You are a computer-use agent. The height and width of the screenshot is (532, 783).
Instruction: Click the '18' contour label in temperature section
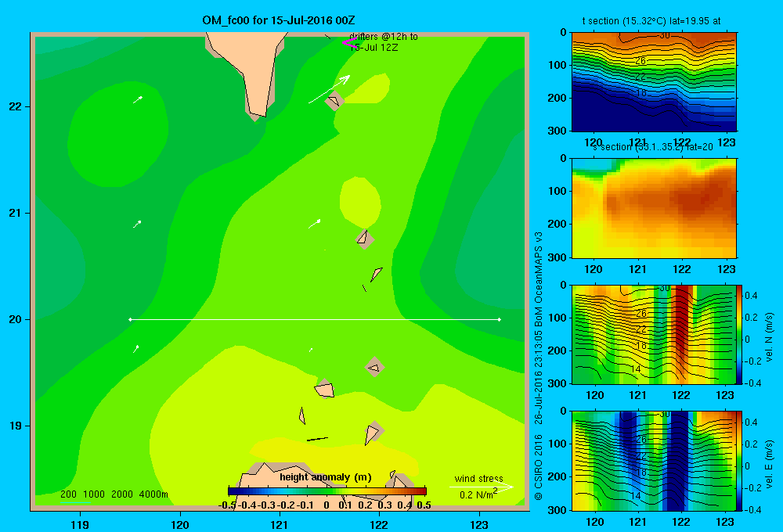640,92
